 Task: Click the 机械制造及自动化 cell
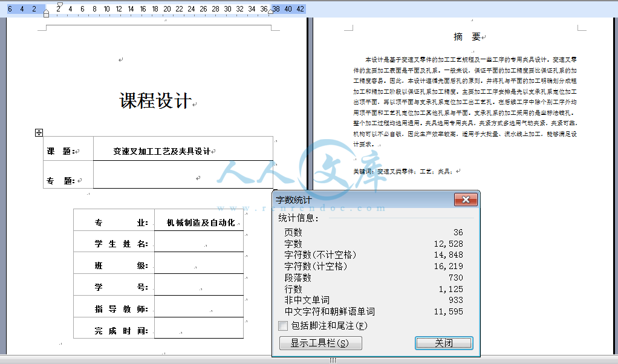coord(198,220)
